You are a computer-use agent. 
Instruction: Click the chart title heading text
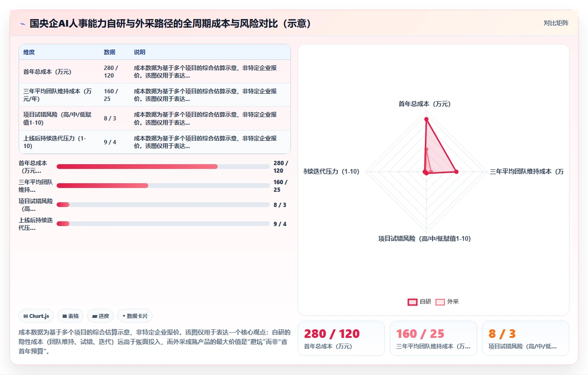pos(171,23)
